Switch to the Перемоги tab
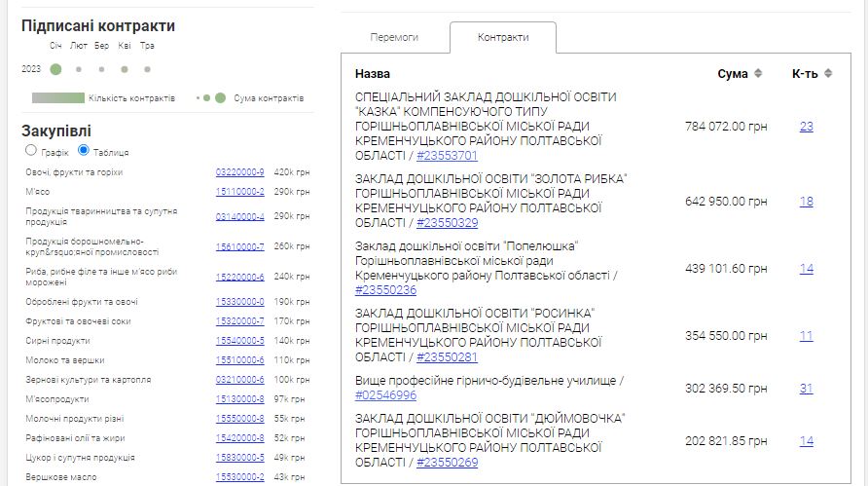This screenshot has height=486, width=868. (x=394, y=37)
